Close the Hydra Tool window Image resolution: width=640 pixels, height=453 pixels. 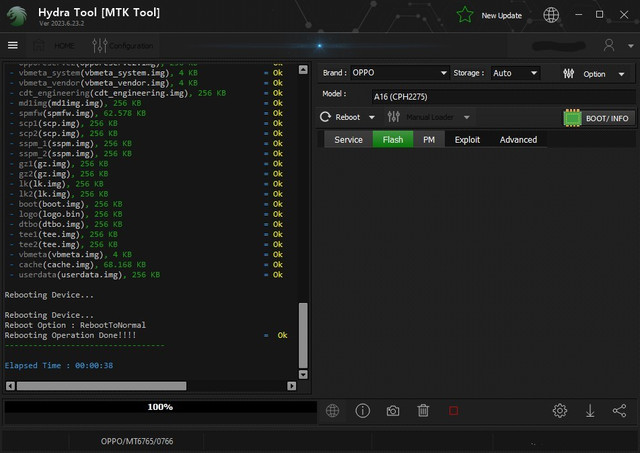(x=624, y=15)
